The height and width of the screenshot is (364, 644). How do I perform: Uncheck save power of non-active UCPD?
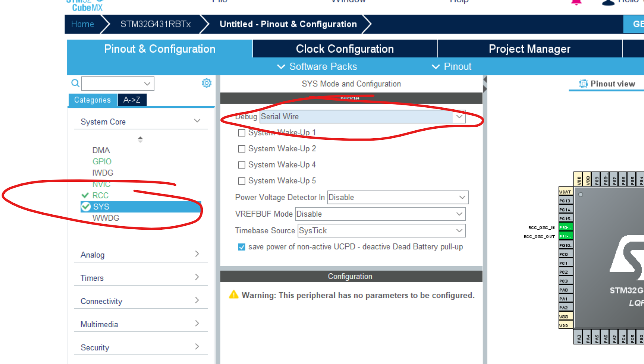[241, 247]
